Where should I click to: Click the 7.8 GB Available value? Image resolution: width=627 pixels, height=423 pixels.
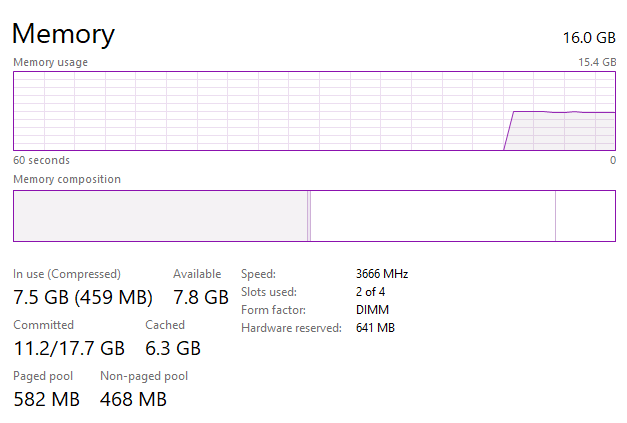[201, 297]
